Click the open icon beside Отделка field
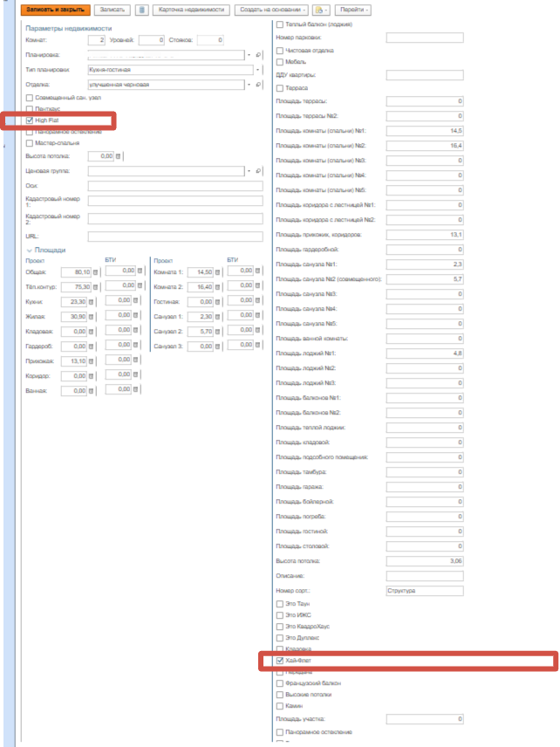This screenshot has width=560, height=747. pyautogui.click(x=258, y=85)
